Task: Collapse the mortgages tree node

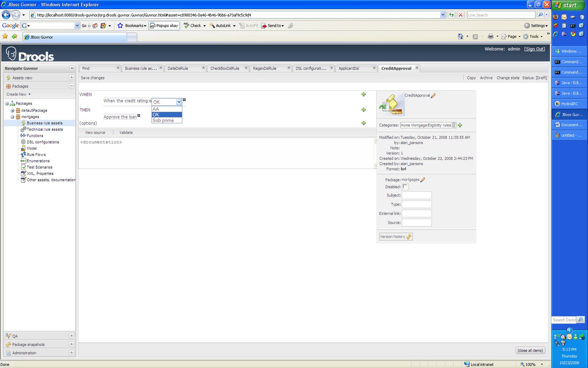Action: (12, 117)
